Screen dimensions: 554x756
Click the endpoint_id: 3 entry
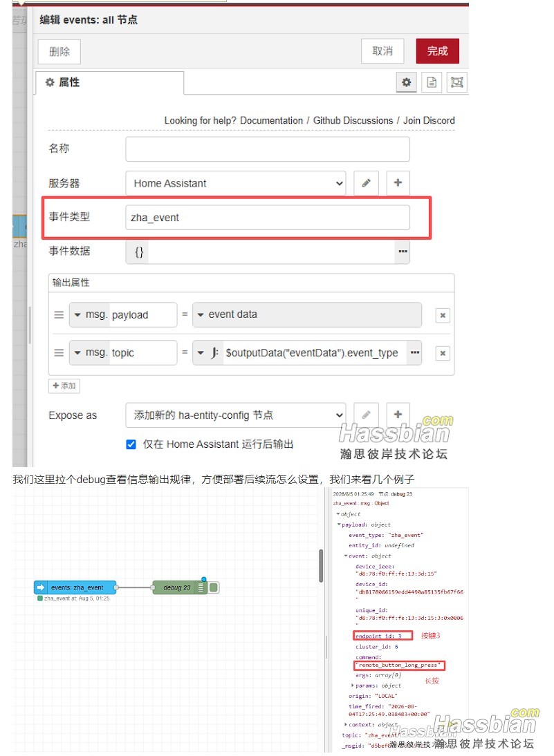(379, 636)
